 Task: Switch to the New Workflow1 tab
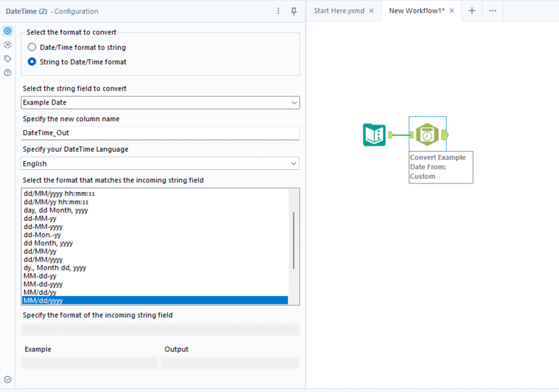coord(416,11)
